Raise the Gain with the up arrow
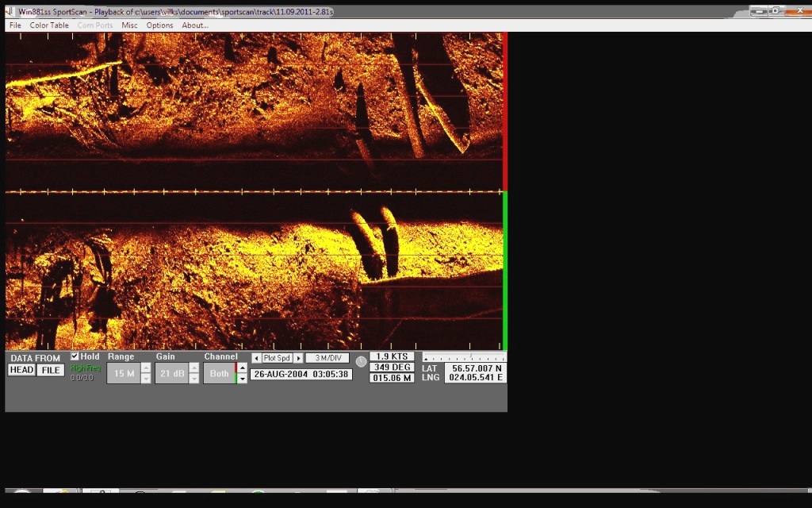The image size is (812, 508). tap(194, 368)
